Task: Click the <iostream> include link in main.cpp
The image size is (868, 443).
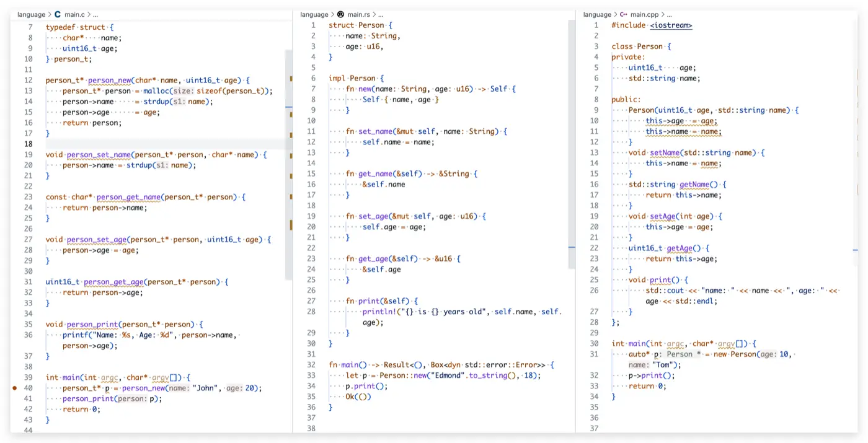Action: pyautogui.click(x=671, y=25)
